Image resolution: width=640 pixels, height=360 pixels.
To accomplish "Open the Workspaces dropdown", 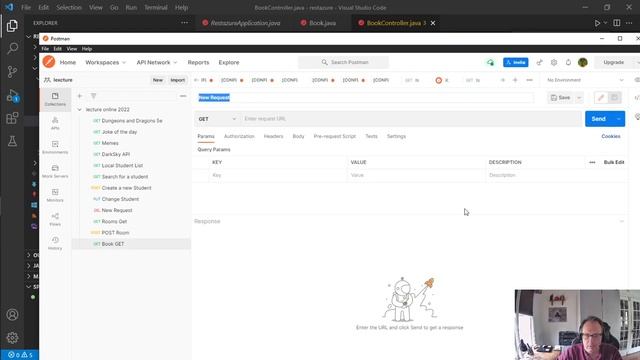I will 105,62.
